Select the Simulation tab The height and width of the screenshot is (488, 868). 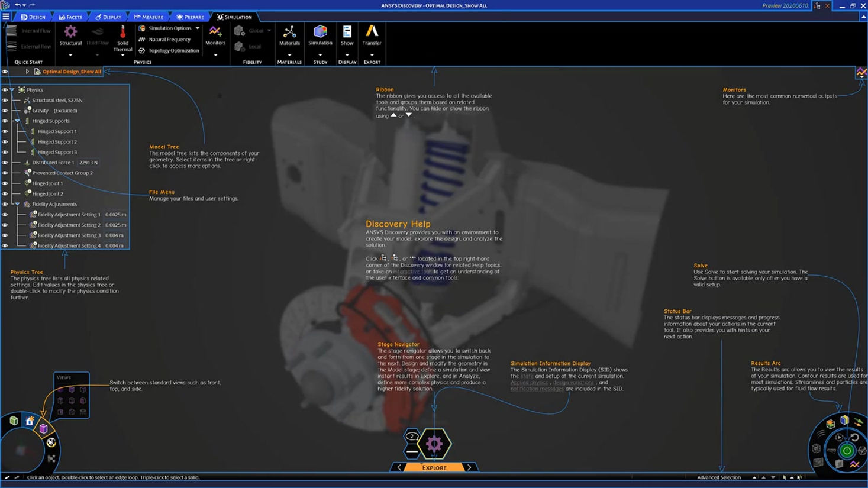point(234,17)
